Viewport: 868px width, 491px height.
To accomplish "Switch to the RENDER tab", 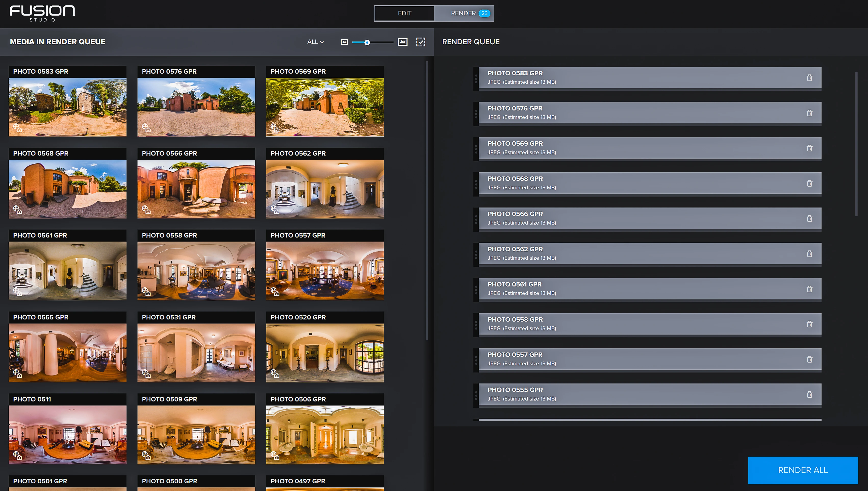I will (x=464, y=13).
